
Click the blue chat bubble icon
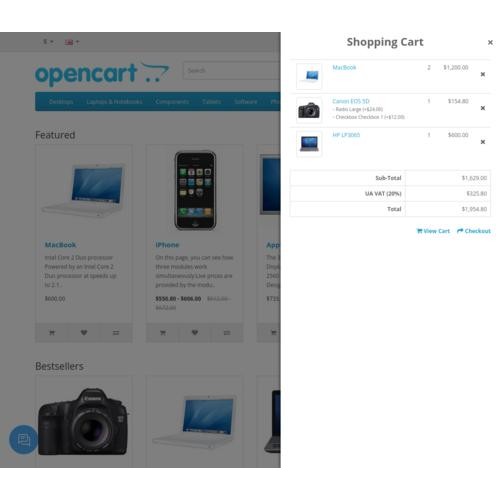(23, 439)
